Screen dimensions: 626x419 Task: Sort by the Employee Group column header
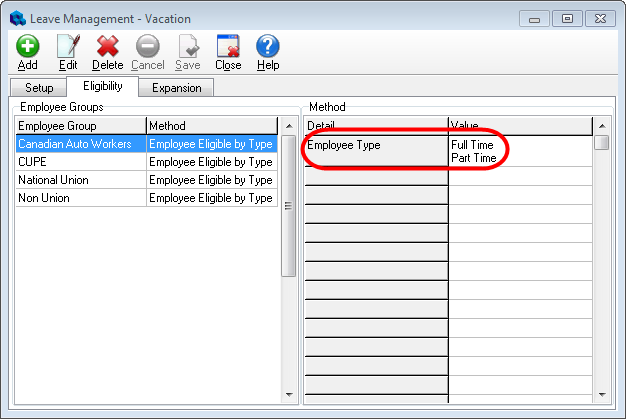pyautogui.click(x=80, y=126)
